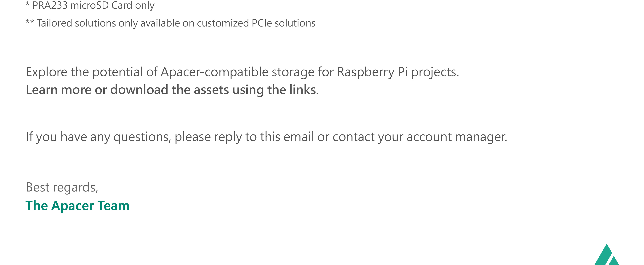
Task: Click "PCIe" in the second footnote
Action: [261, 23]
